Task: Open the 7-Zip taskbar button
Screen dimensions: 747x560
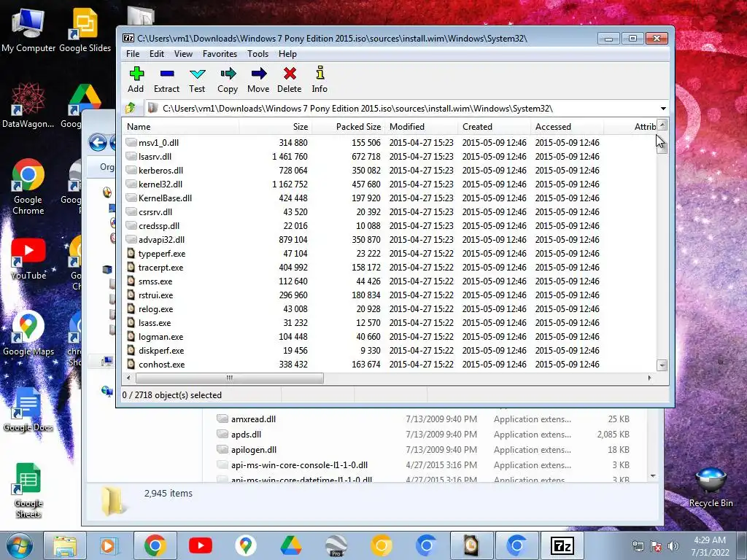Action: 562,545
